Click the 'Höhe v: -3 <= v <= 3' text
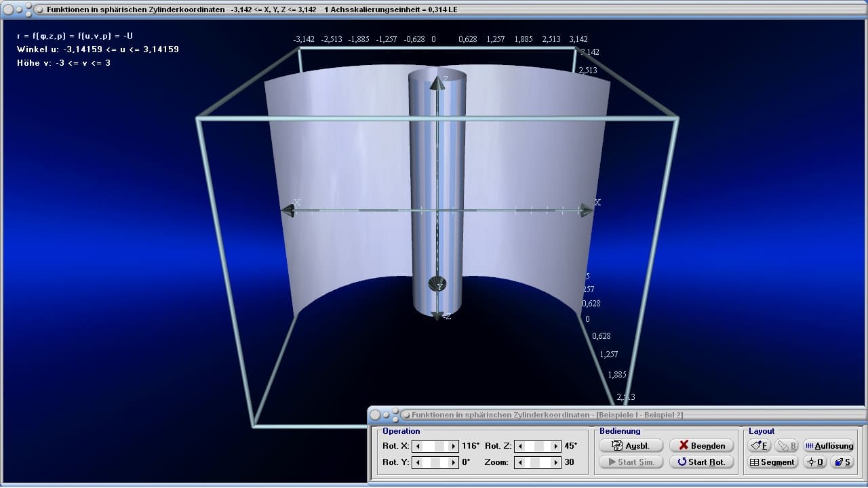868x488 pixels. point(63,63)
